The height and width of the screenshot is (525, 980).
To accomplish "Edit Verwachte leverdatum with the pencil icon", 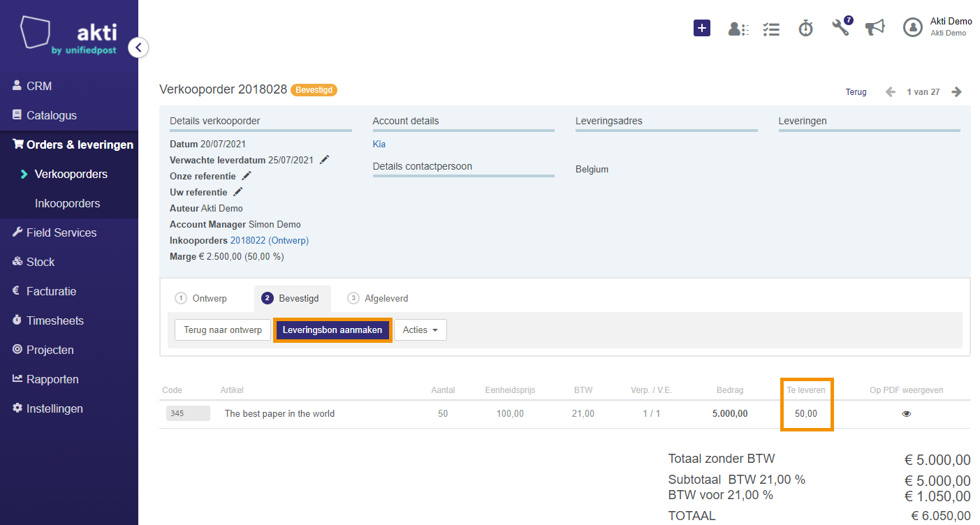I will pyautogui.click(x=324, y=160).
